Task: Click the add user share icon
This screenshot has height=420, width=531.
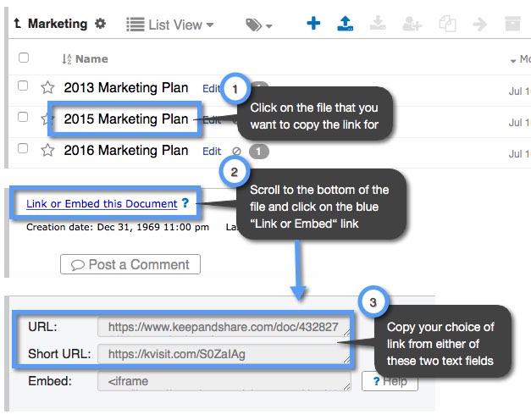Action: (412, 24)
